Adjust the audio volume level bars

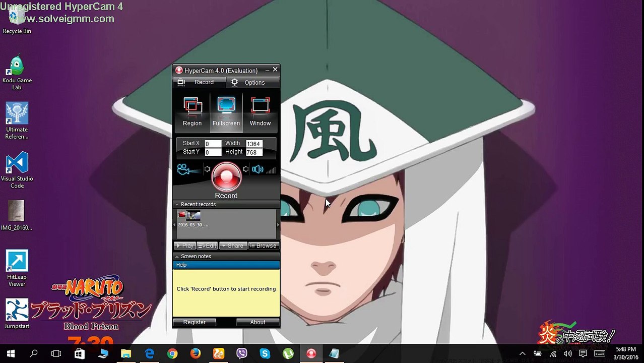271,170
